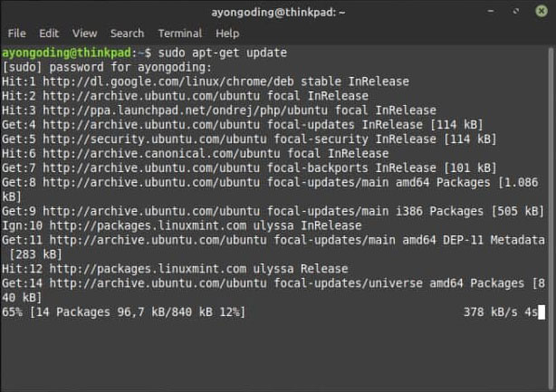Viewport: 556px width, 392px height.
Task: Click the Hit:12 ulyssa Release line
Action: [x=175, y=269]
